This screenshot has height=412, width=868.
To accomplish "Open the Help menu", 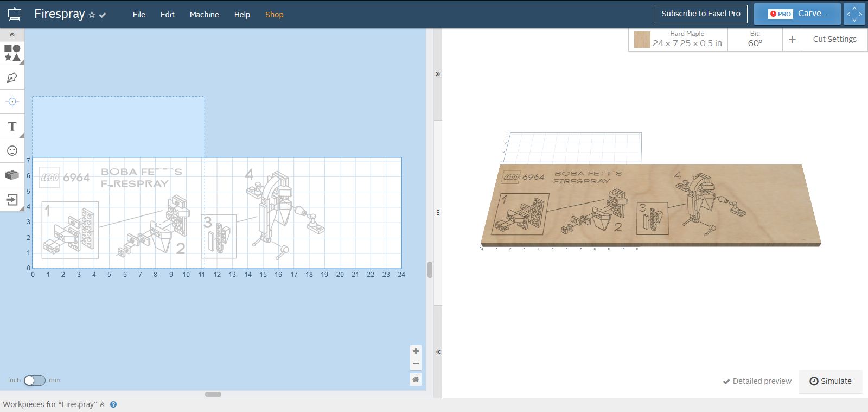I will (x=242, y=15).
